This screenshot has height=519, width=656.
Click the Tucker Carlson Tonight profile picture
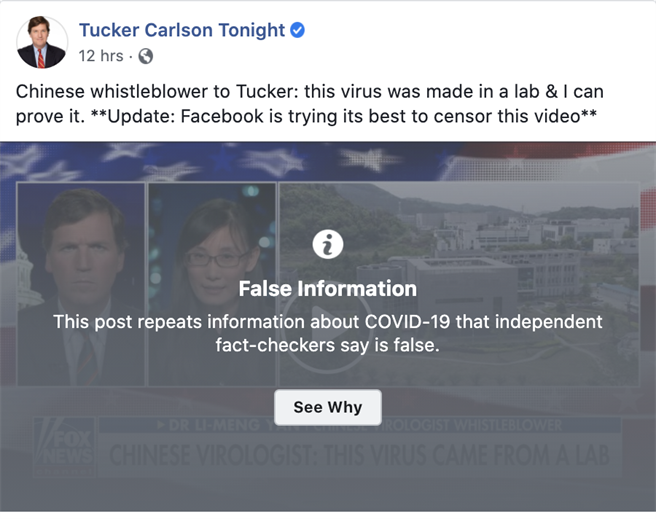tap(42, 42)
